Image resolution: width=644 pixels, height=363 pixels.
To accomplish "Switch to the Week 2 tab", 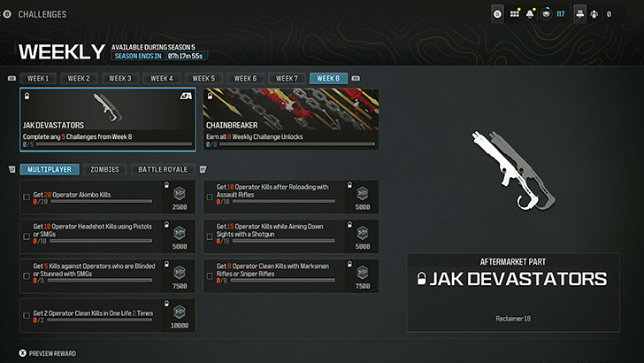I will coord(79,78).
